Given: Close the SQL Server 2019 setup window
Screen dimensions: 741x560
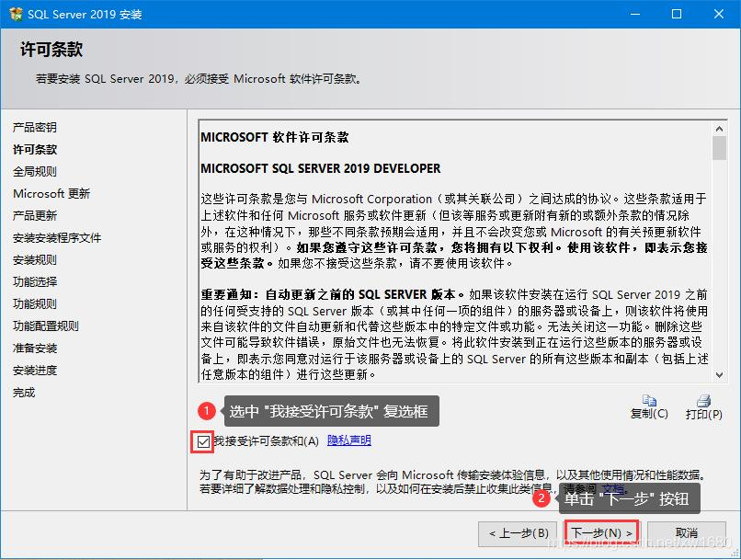Looking at the screenshot, I should [x=720, y=14].
